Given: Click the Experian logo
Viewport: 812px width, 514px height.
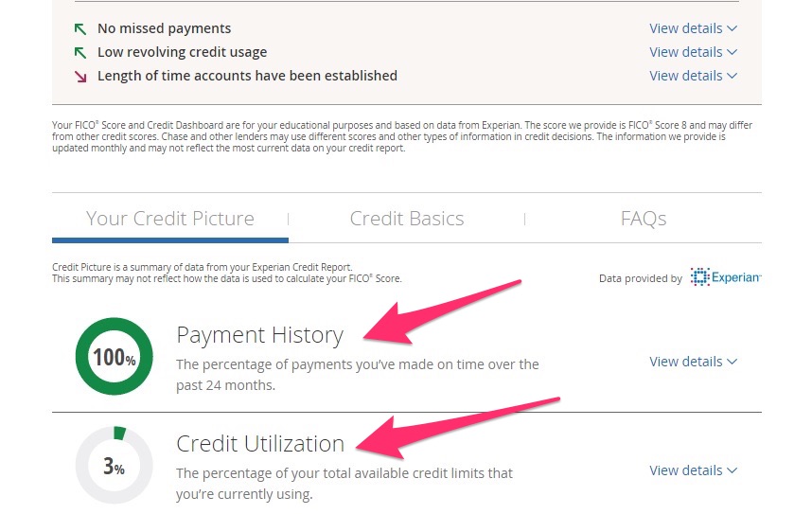Looking at the screenshot, I should coord(726,277).
